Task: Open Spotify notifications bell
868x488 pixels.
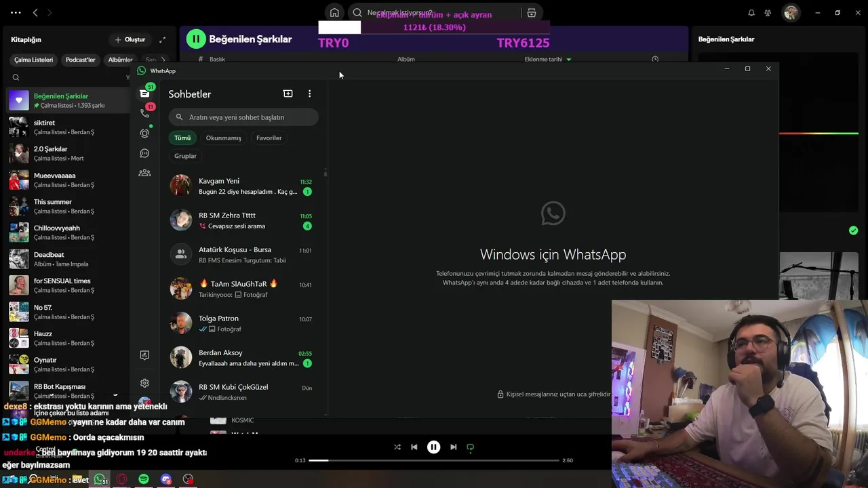Action: 751,12
